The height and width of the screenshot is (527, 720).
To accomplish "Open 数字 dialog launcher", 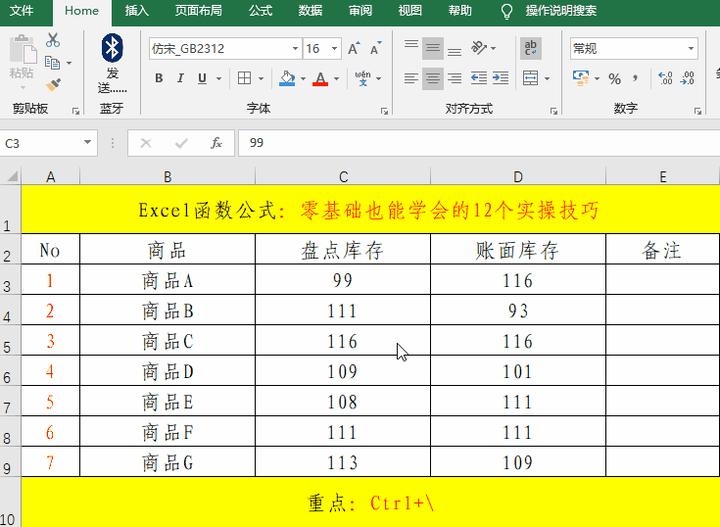I will coord(698,111).
